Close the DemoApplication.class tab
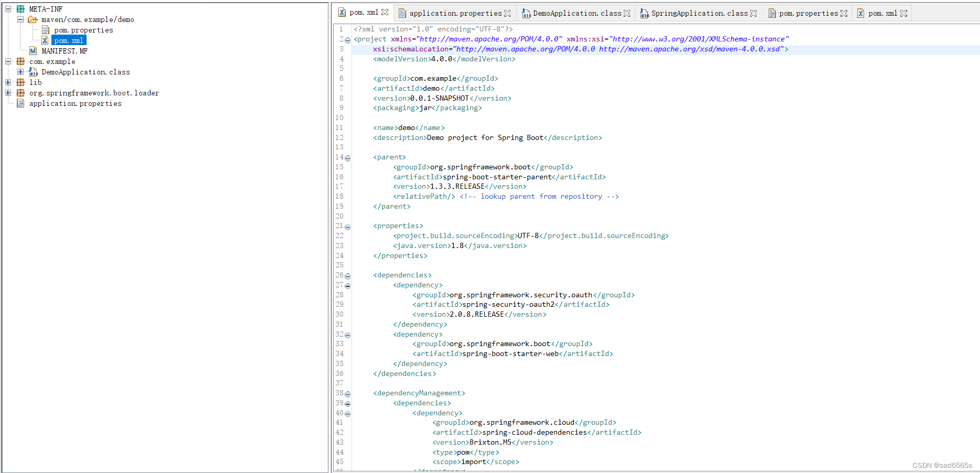The width and height of the screenshot is (980, 473). 627,13
